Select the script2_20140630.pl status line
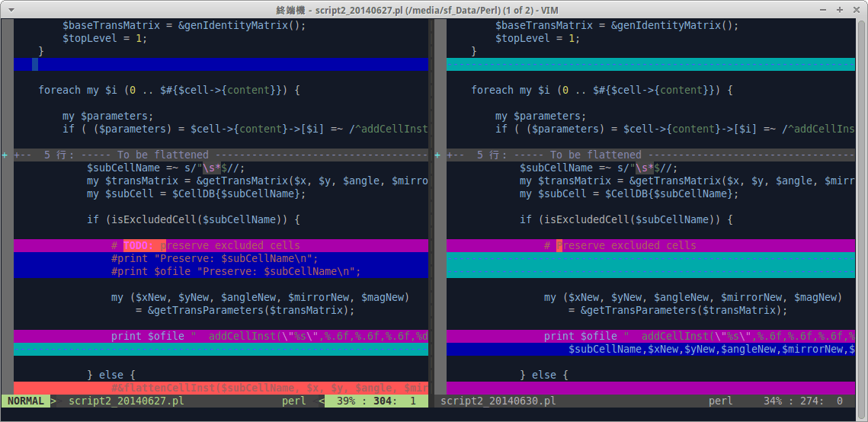The height and width of the screenshot is (422, 868). (498, 401)
